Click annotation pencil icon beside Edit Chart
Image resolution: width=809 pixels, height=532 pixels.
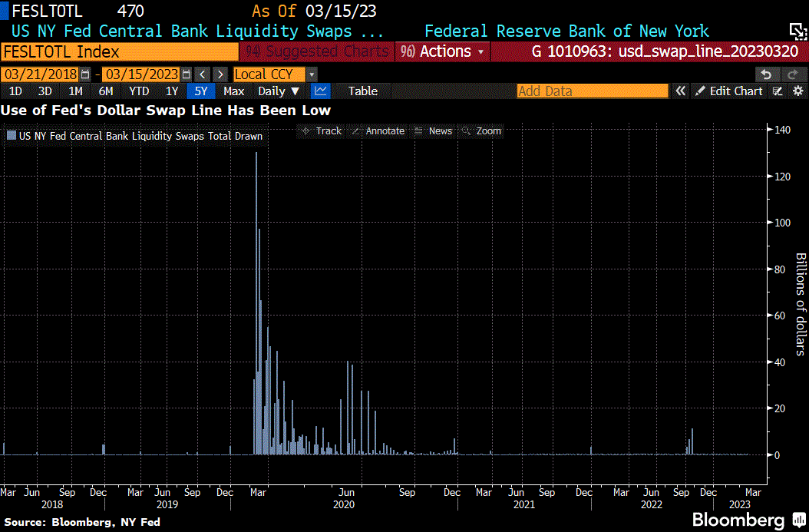[778, 91]
